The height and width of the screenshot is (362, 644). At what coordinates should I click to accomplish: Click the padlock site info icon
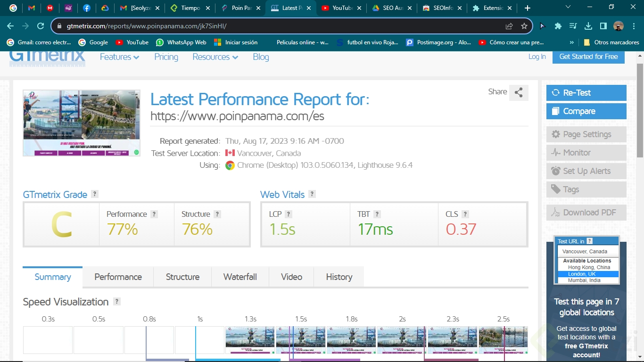[x=59, y=26]
